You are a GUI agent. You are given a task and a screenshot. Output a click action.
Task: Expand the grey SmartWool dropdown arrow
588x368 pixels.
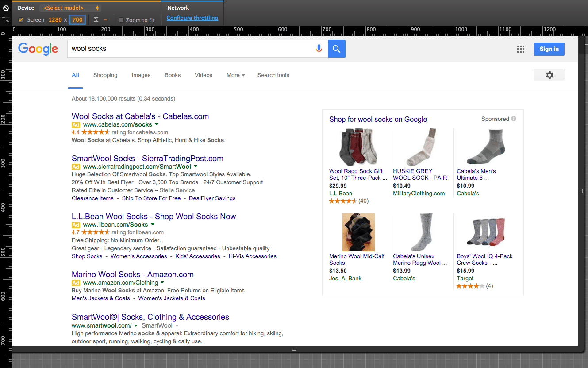point(177,325)
